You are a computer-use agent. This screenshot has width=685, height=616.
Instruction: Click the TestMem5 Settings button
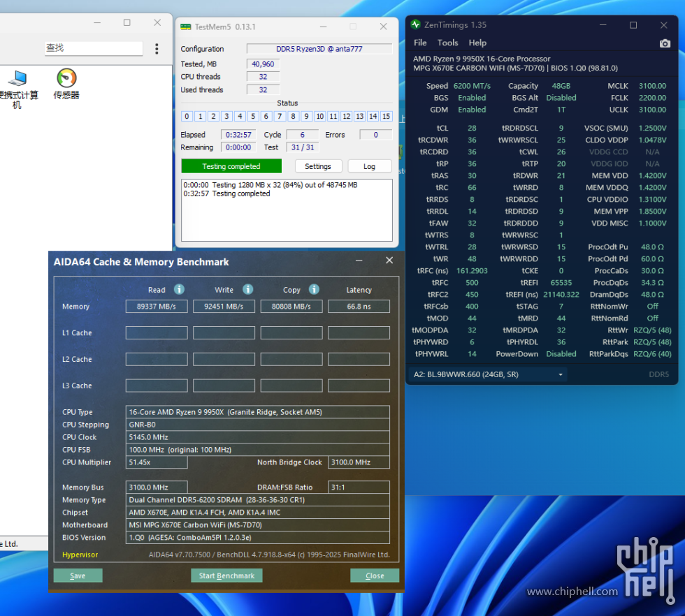pos(317,166)
